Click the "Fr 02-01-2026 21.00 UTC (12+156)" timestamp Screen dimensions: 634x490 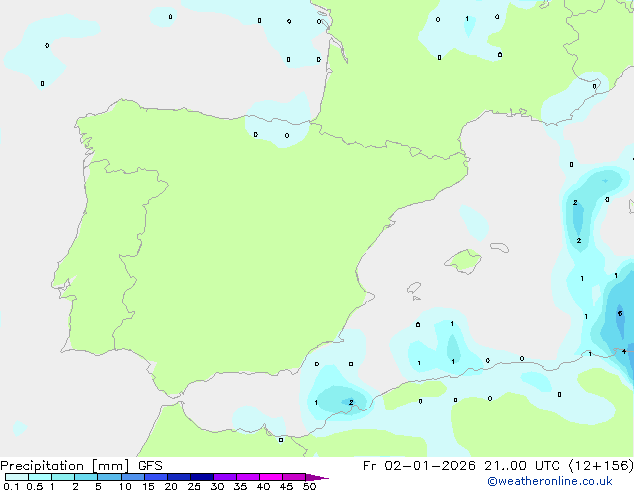tap(498, 466)
